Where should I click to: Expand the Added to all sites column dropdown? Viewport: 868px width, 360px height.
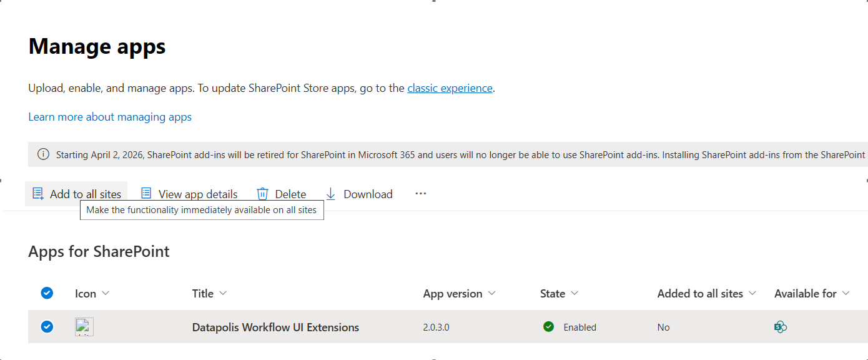pyautogui.click(x=752, y=293)
